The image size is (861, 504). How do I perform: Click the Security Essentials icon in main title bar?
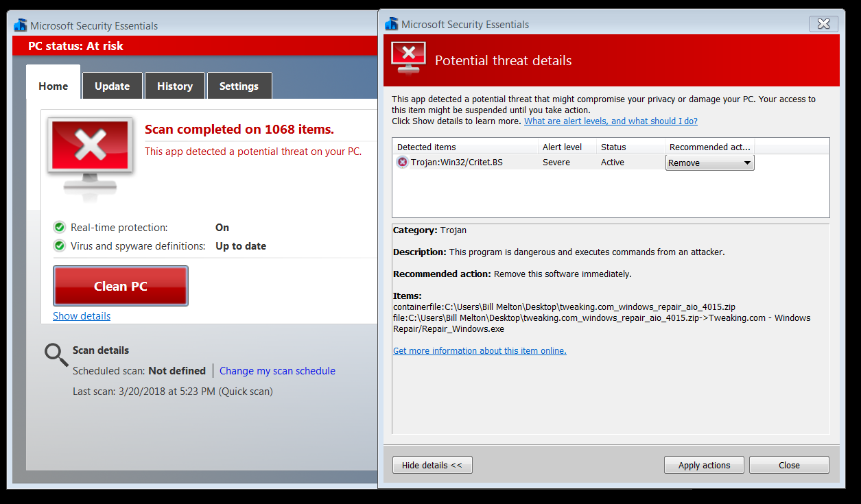21,26
